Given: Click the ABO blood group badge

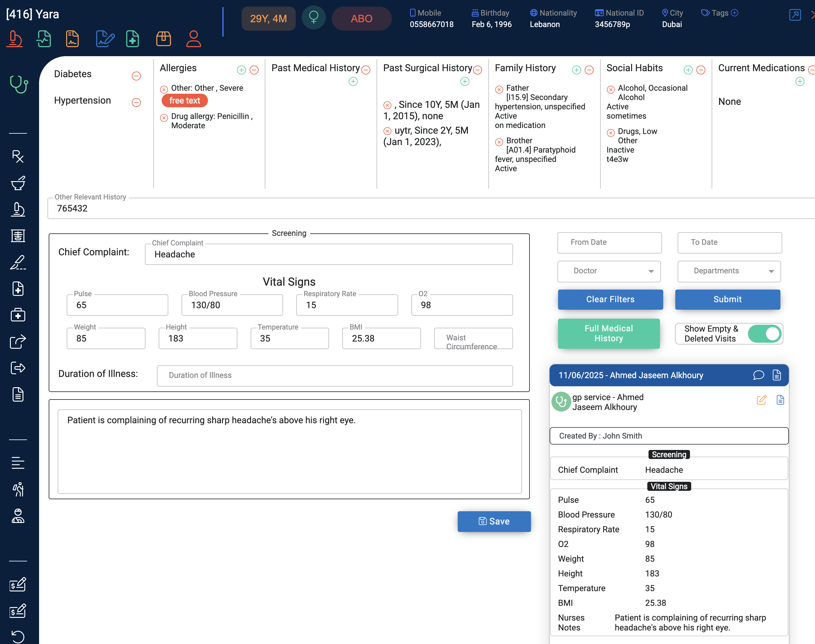Looking at the screenshot, I should pyautogui.click(x=361, y=19).
